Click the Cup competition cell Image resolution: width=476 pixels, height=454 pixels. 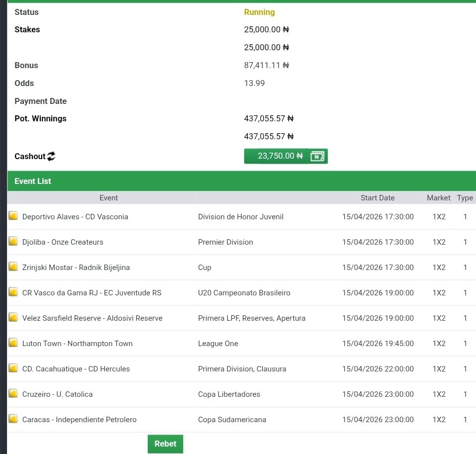[x=204, y=268]
